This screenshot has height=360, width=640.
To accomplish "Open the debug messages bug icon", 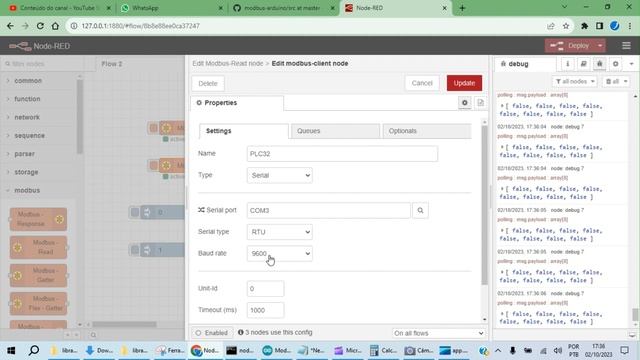I will point(599,64).
